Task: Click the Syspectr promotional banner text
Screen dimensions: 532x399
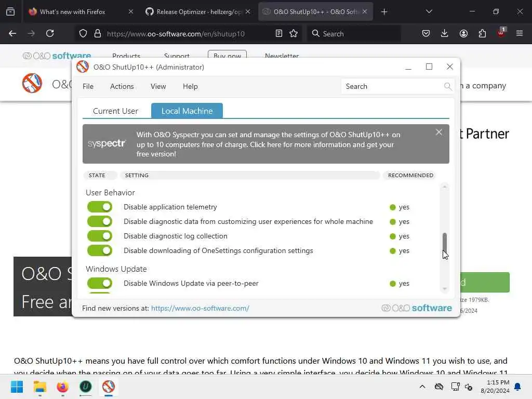Action: [x=268, y=144]
